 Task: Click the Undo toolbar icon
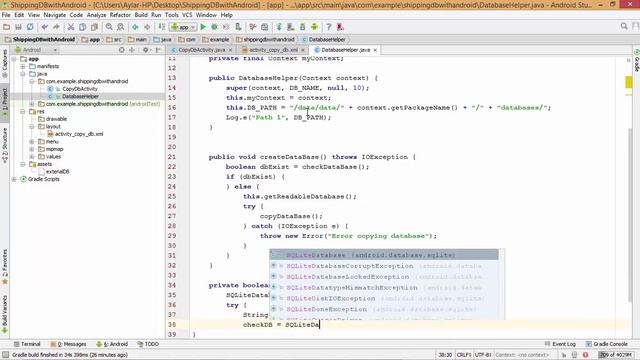44,27
